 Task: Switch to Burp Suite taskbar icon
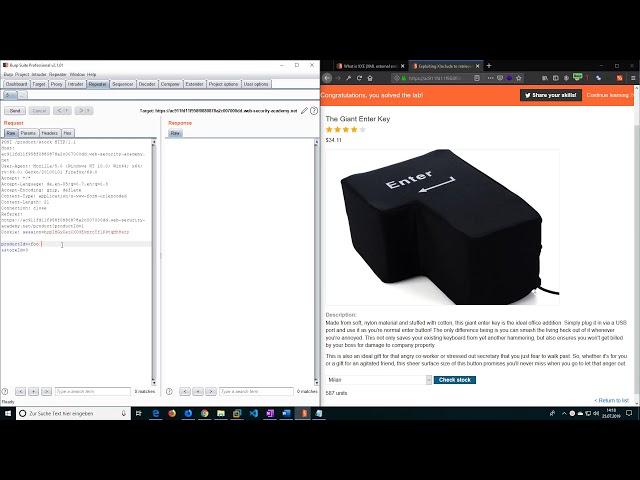point(303,413)
